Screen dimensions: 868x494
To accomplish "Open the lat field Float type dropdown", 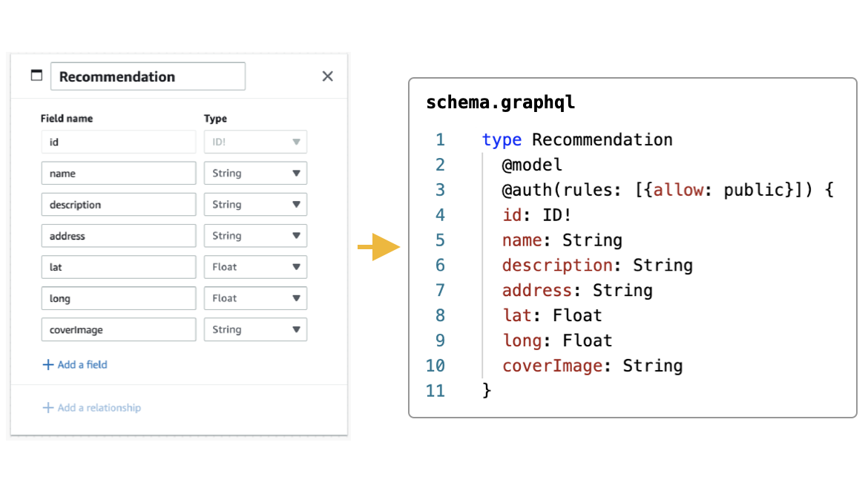I will point(255,267).
